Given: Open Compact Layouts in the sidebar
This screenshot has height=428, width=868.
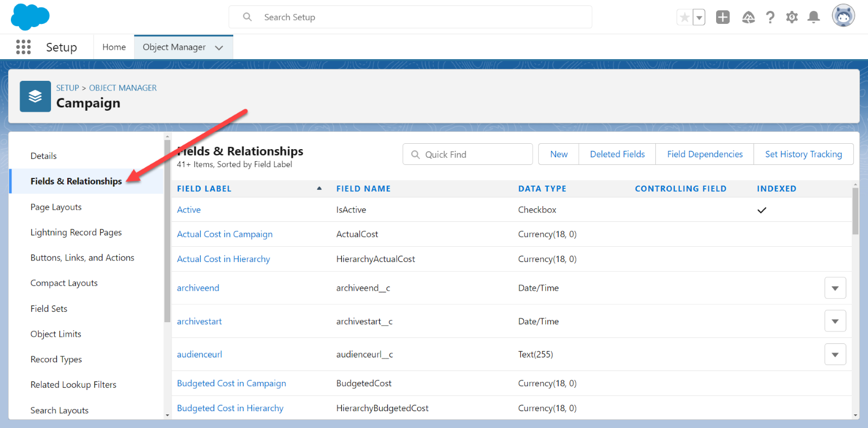Looking at the screenshot, I should coord(64,283).
